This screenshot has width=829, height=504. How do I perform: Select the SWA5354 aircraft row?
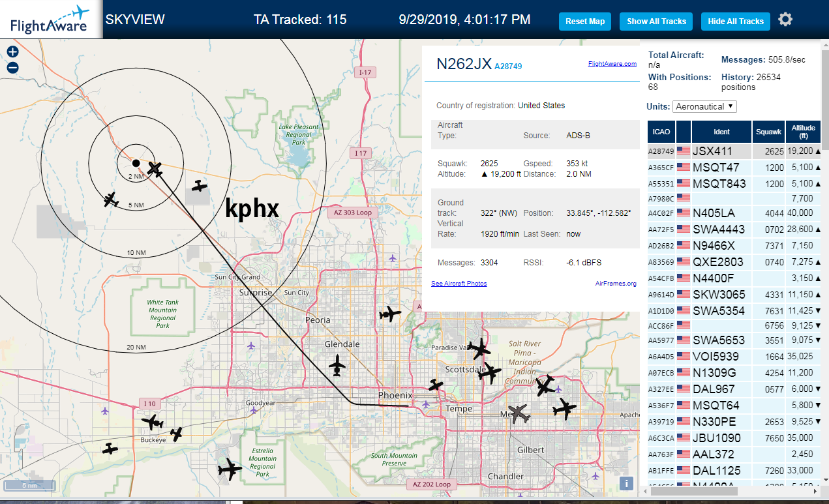[x=734, y=310]
